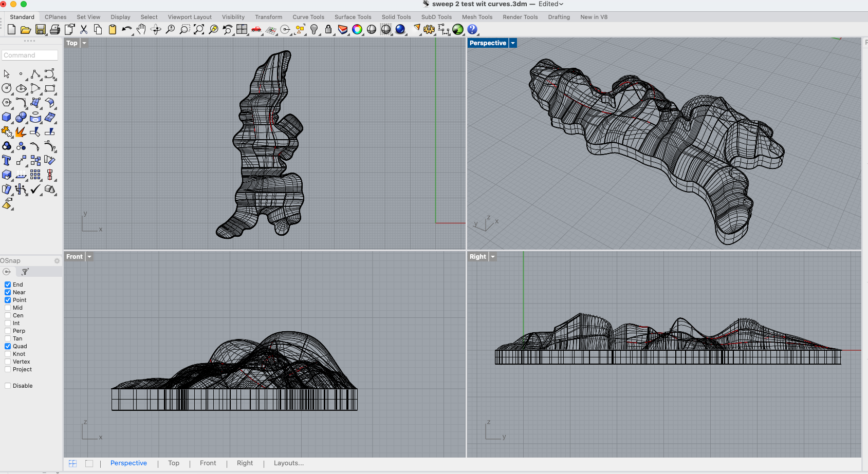Click the Top viewport title label
The image size is (868, 474).
(x=72, y=43)
